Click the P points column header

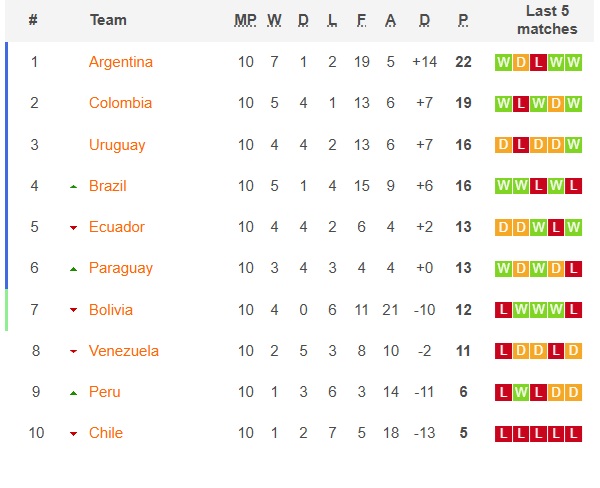463,20
